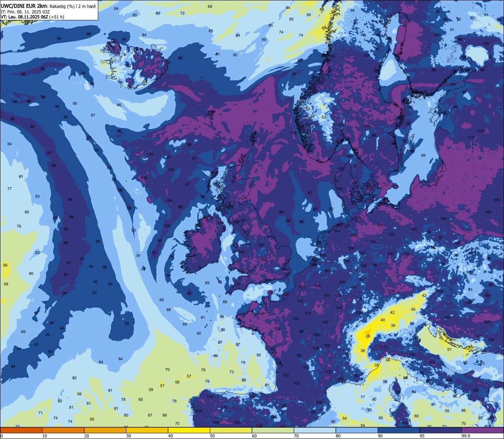Select the 95–99.9 dark navy legend swatch
The height and width of the screenshot is (439, 504).
pos(441,430)
